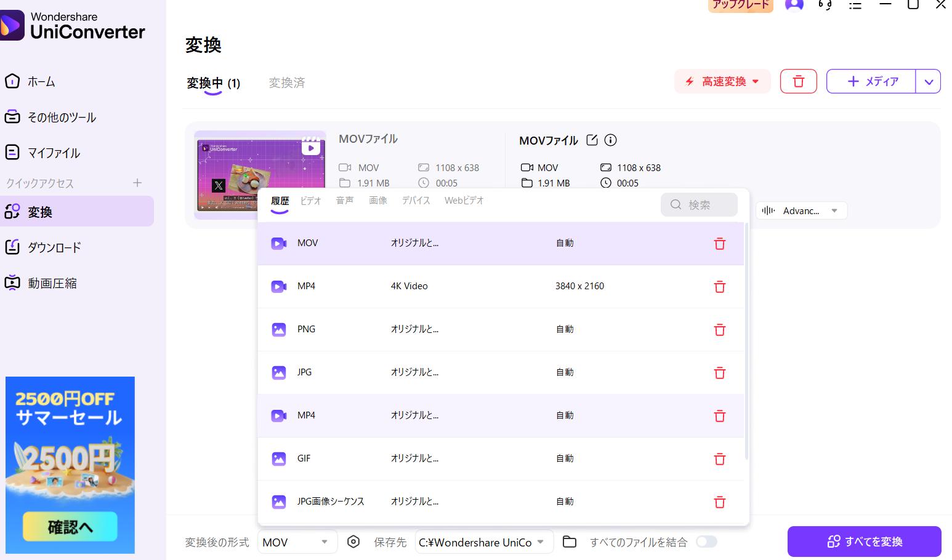
Task: Choose the GIF history row
Action: (x=501, y=458)
